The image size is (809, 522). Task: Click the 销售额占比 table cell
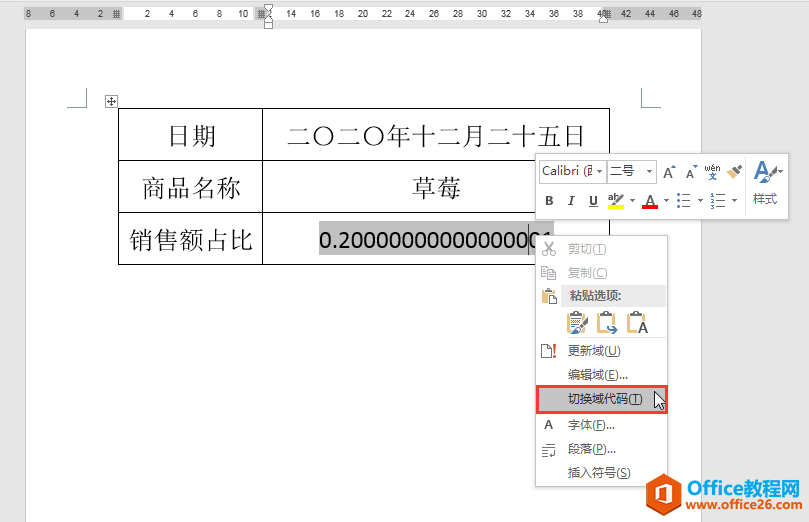(x=191, y=239)
